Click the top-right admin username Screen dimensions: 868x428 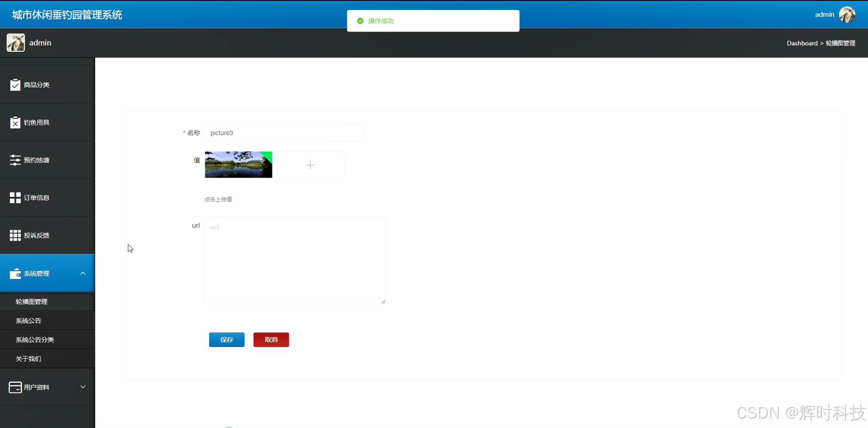(825, 15)
